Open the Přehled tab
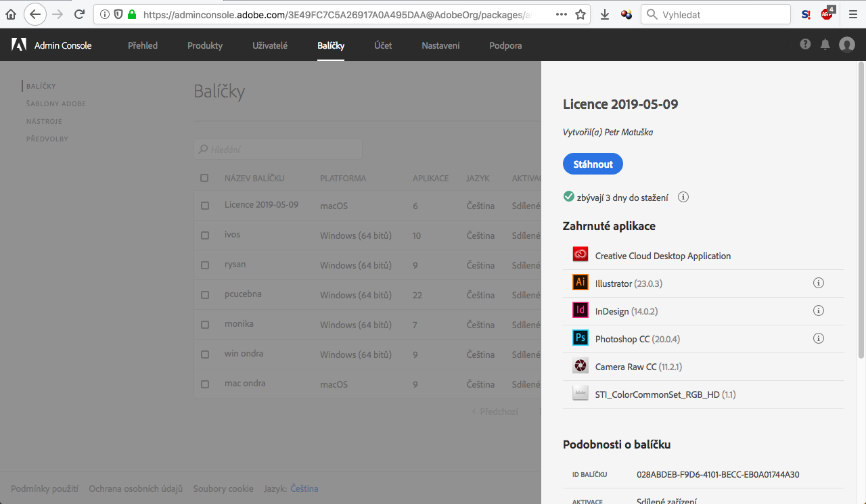Viewport: 866px width, 504px height. click(x=143, y=45)
